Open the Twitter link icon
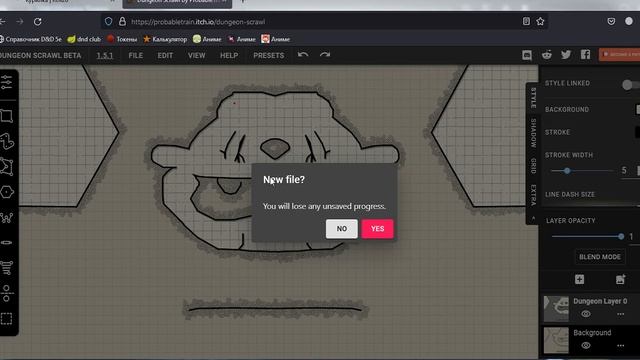Screen dimensions: 640x360 click(566, 55)
